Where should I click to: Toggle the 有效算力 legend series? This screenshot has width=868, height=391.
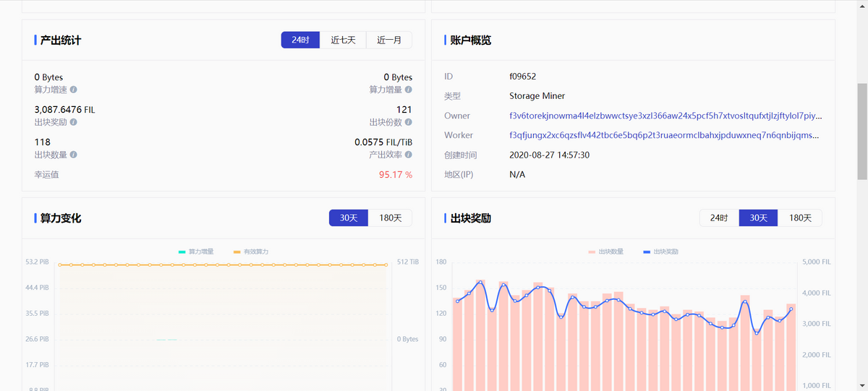250,252
